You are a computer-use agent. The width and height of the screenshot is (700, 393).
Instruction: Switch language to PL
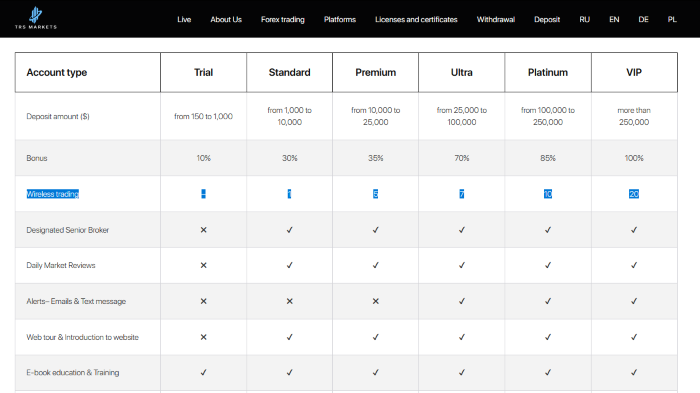[672, 20]
